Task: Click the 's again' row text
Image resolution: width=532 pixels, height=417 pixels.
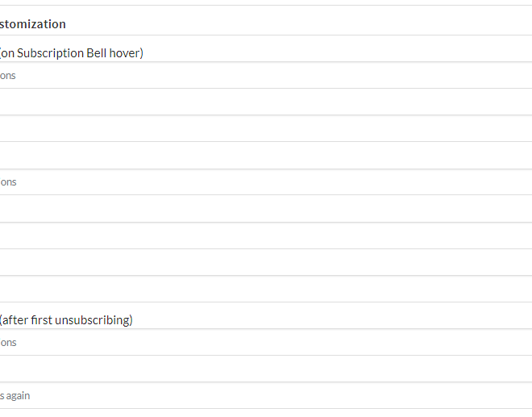Action: point(15,395)
